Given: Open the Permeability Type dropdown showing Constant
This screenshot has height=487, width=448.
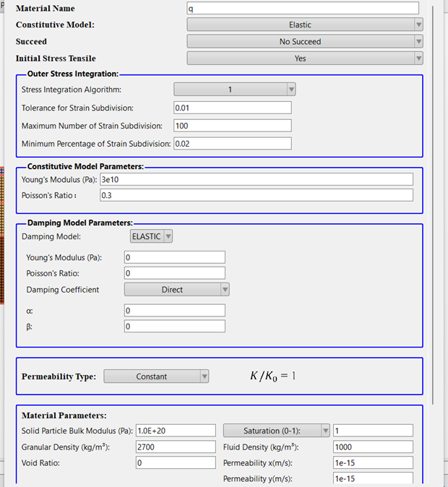Looking at the screenshot, I should pos(156,376).
